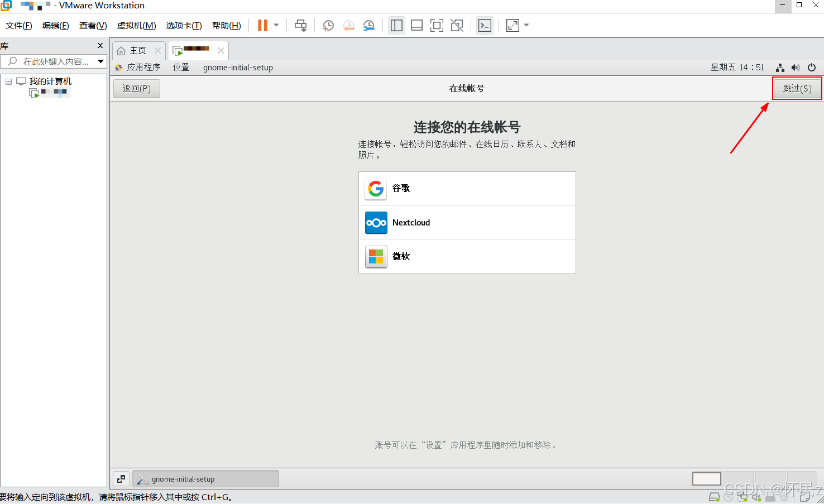Screen dimensions: 824x504
Task: Close the library panel
Action: 100,46
